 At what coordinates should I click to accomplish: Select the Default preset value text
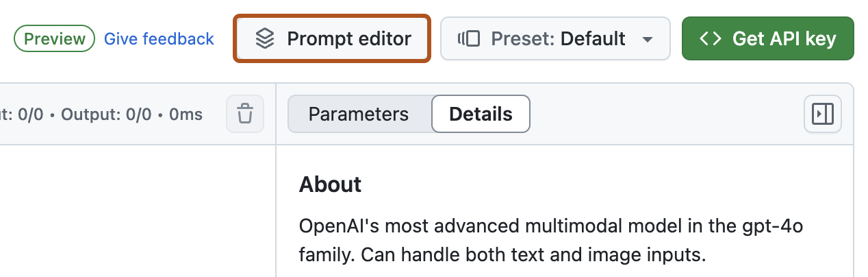593,38
